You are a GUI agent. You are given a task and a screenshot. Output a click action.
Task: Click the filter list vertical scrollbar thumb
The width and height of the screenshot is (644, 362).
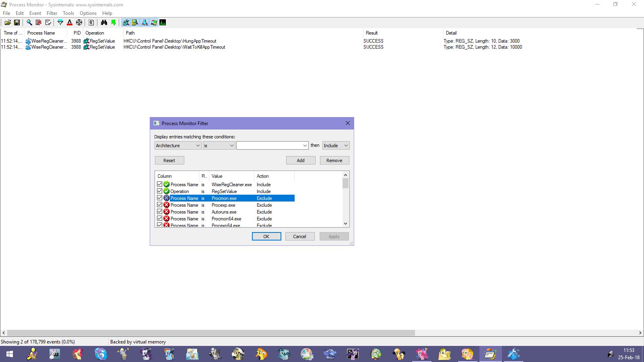[x=345, y=183]
